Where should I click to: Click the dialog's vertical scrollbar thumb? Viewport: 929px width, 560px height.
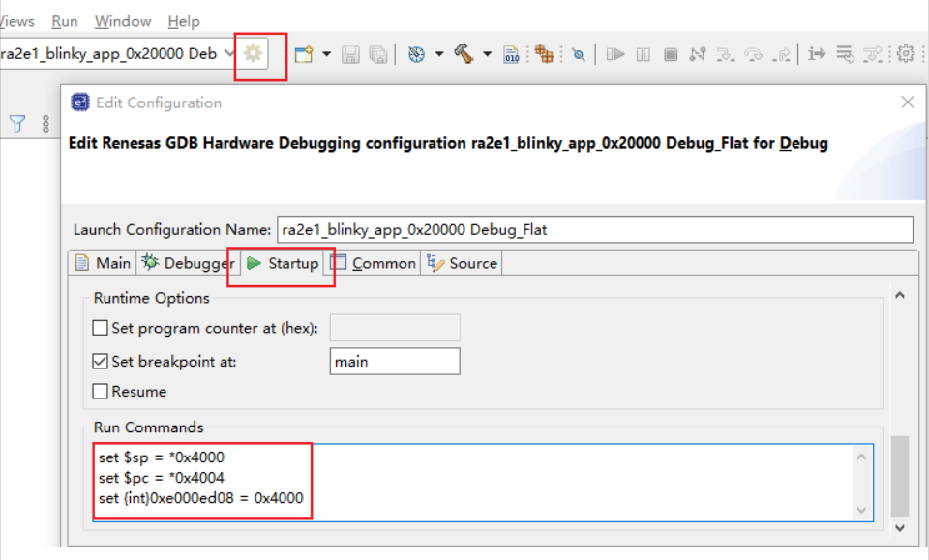coord(899,477)
